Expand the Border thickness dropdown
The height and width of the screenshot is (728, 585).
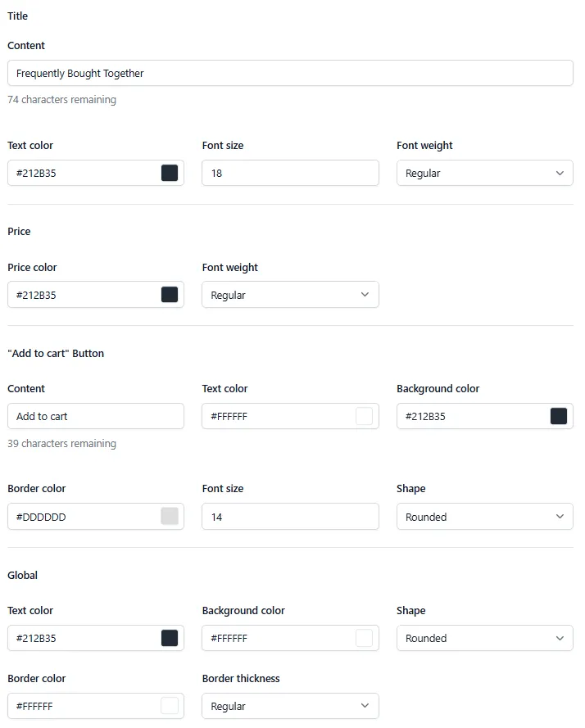[290, 706]
